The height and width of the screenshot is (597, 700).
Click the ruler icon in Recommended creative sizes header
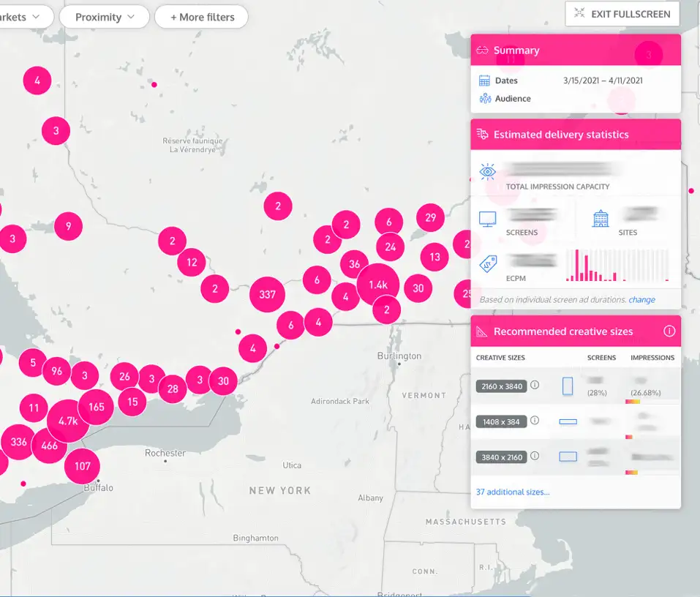coord(482,331)
